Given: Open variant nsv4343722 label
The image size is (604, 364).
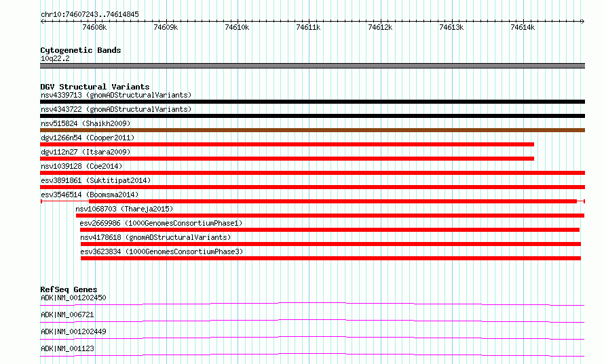Looking at the screenshot, I should click(116, 109).
